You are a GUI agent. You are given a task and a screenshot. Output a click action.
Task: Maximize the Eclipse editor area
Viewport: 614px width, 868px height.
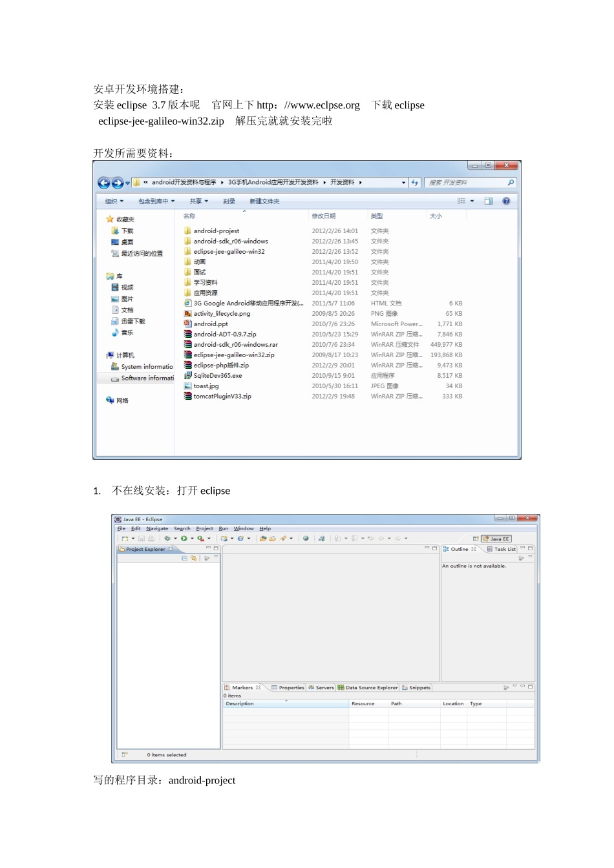[434, 548]
